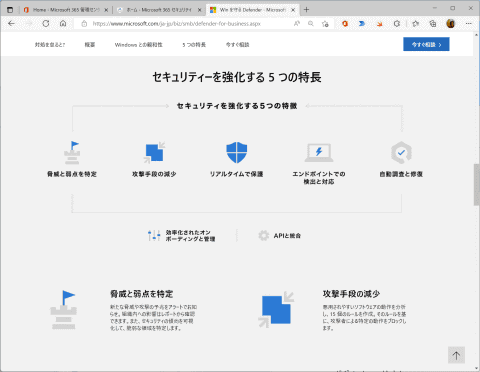Select the 自動調査と修復 checkmark icon
Screen dimensions: 480x372
(x=401, y=153)
